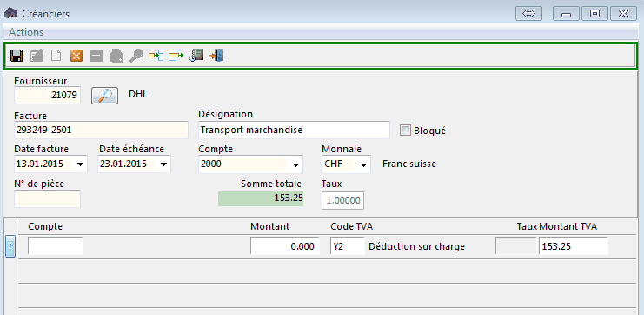Click the double-arrow window toggle button
This screenshot has width=644, height=315.
[529, 14]
